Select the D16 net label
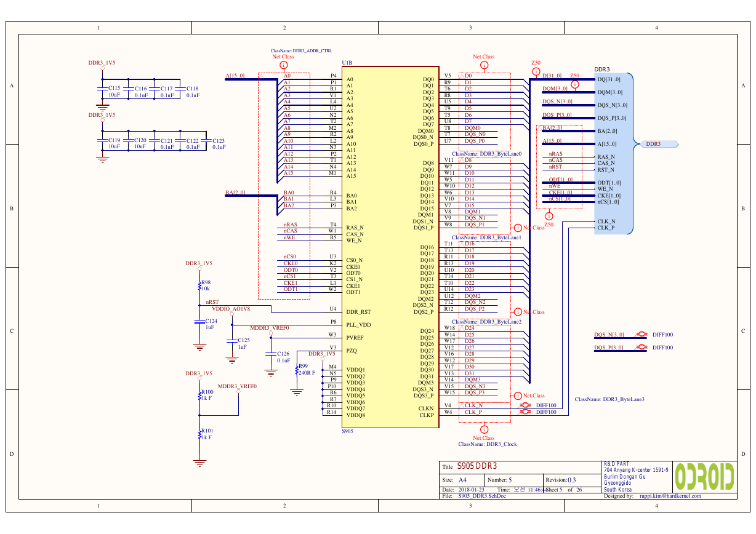This screenshot has width=756, height=534. pos(470,244)
